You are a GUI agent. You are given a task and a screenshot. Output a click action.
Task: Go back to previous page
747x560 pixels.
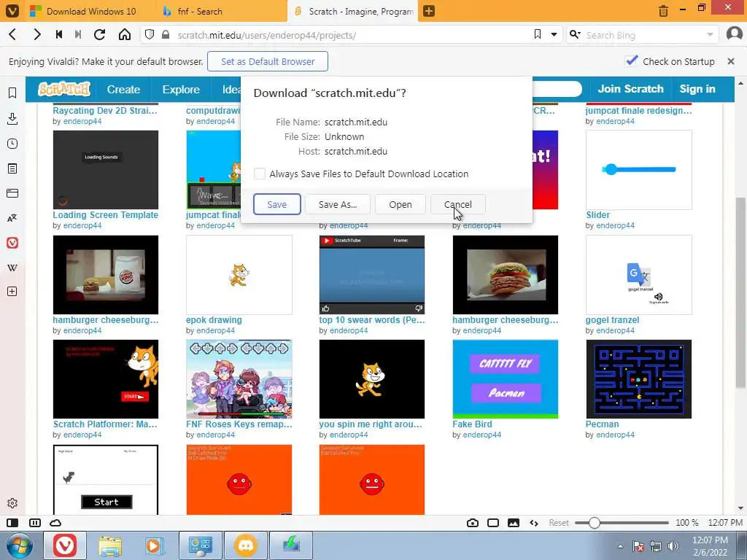pyautogui.click(x=13, y=35)
